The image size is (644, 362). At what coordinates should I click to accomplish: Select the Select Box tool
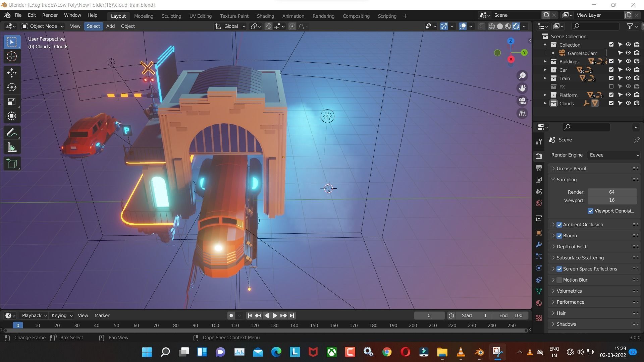click(12, 42)
